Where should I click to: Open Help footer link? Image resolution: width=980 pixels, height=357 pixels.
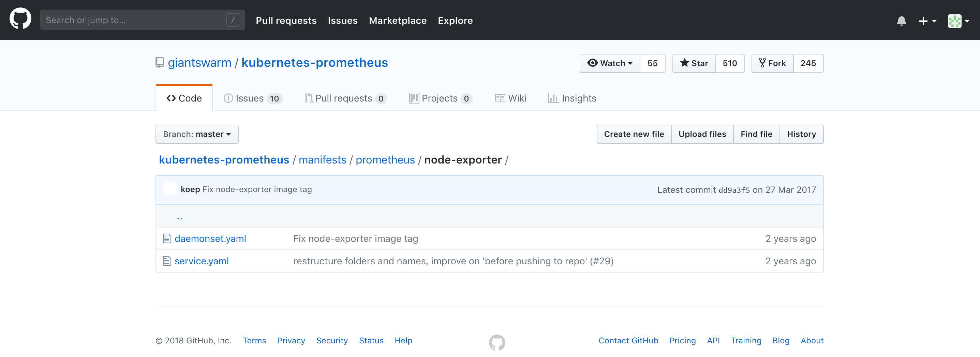(403, 340)
